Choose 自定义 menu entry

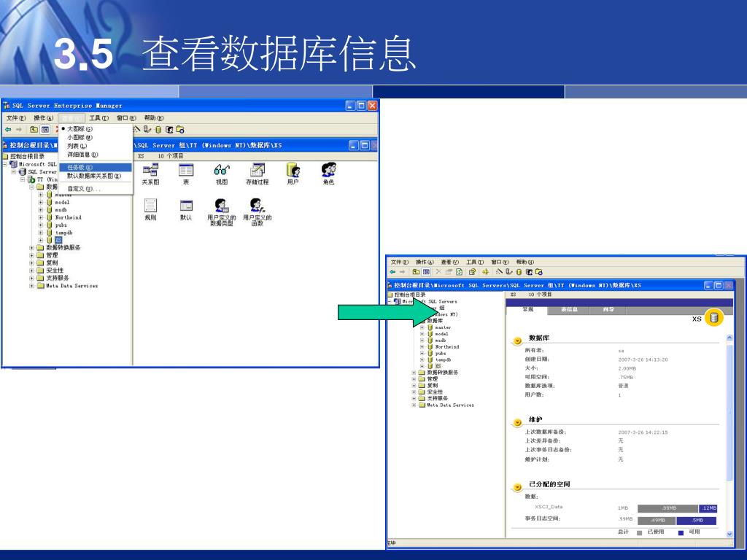point(84,189)
